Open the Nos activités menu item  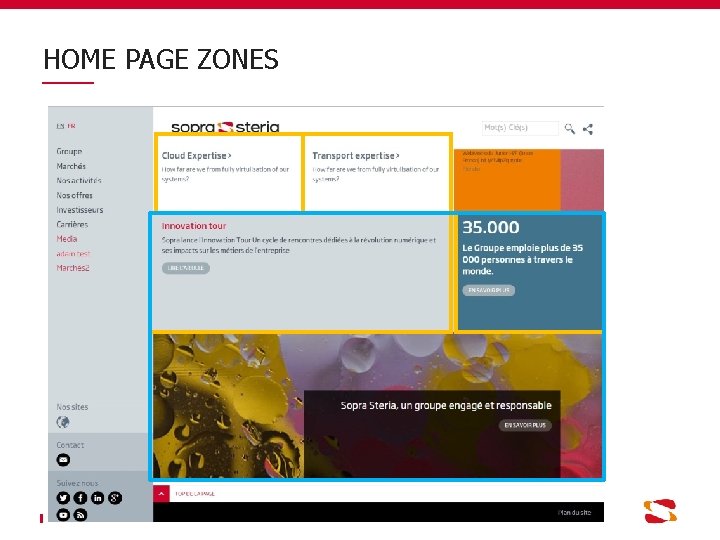tap(79, 180)
